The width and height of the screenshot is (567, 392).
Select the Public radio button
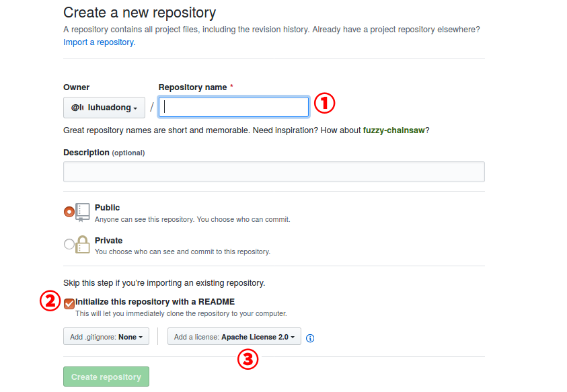69,212
